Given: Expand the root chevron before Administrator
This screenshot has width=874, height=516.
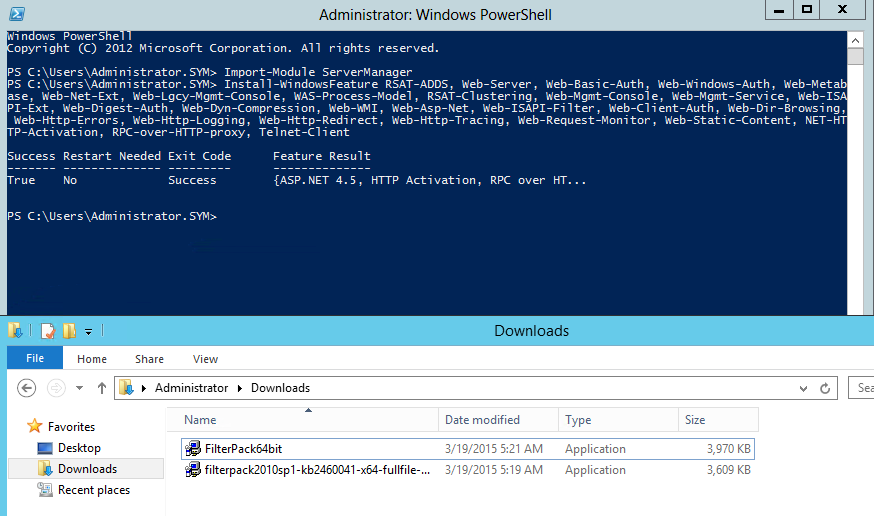Looking at the screenshot, I should coord(144,388).
